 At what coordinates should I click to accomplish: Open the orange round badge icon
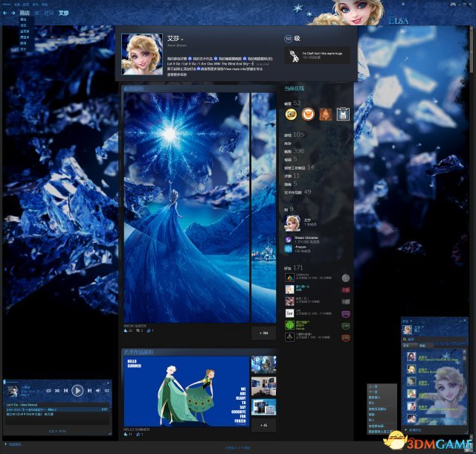pyautogui.click(x=308, y=115)
